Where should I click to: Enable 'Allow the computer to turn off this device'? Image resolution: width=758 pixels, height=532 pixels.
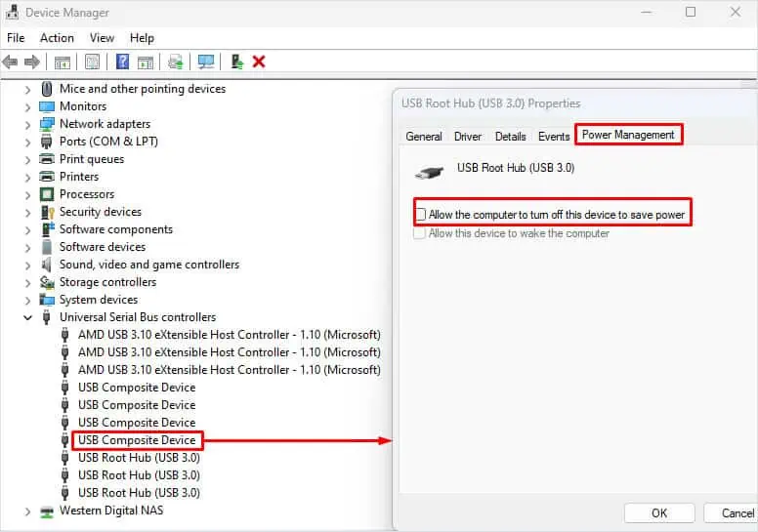[421, 215]
